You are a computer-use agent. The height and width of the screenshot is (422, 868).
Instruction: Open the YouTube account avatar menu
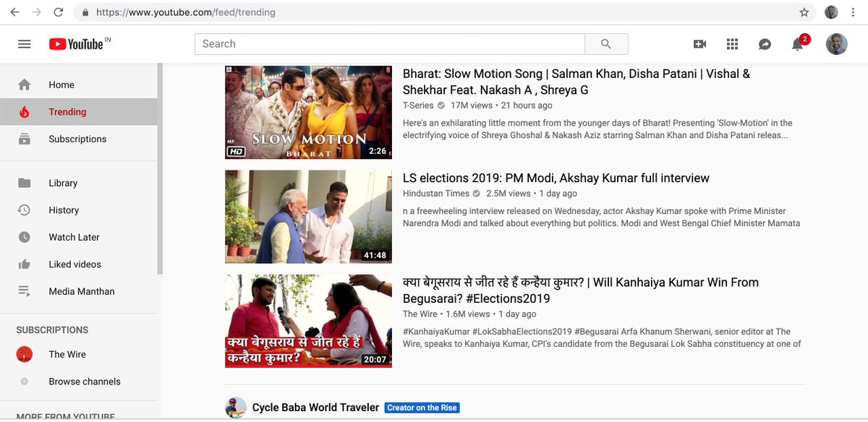[x=836, y=44]
